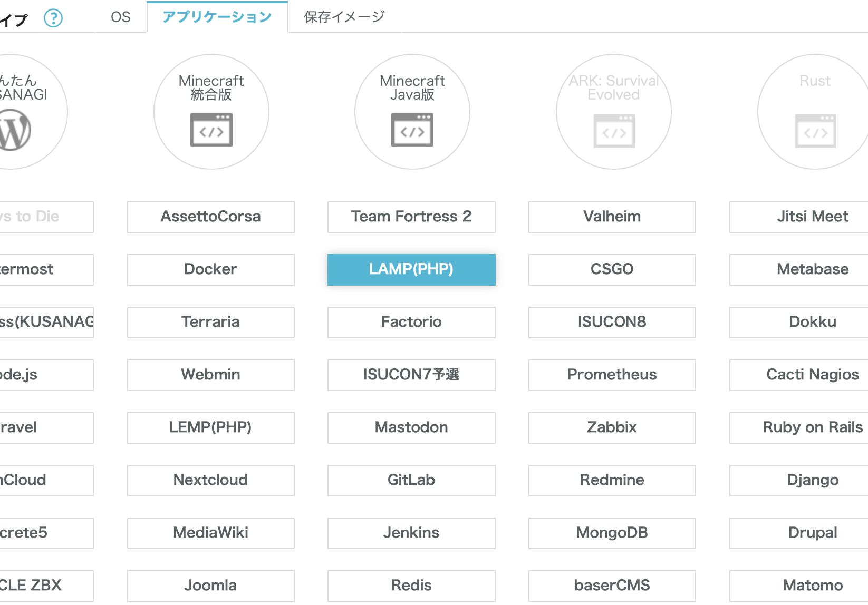Pick the ISUCON7予選 option
Image resolution: width=868 pixels, height=605 pixels.
tap(411, 375)
